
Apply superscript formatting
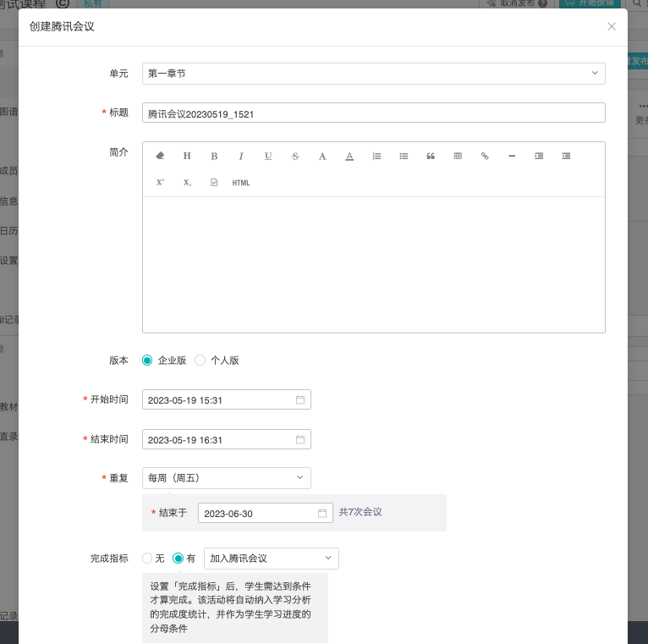pos(160,183)
